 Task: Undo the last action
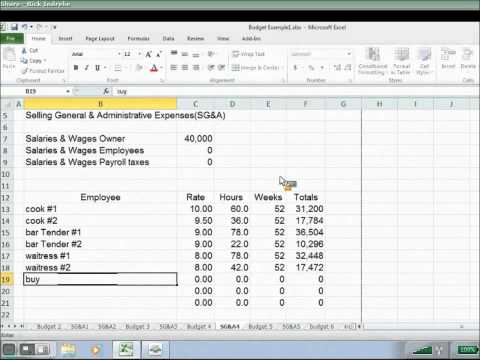pos(25,27)
